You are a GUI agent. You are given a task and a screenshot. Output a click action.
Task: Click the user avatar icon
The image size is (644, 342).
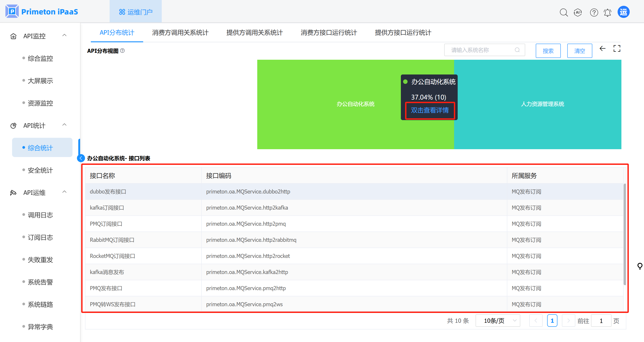623,12
